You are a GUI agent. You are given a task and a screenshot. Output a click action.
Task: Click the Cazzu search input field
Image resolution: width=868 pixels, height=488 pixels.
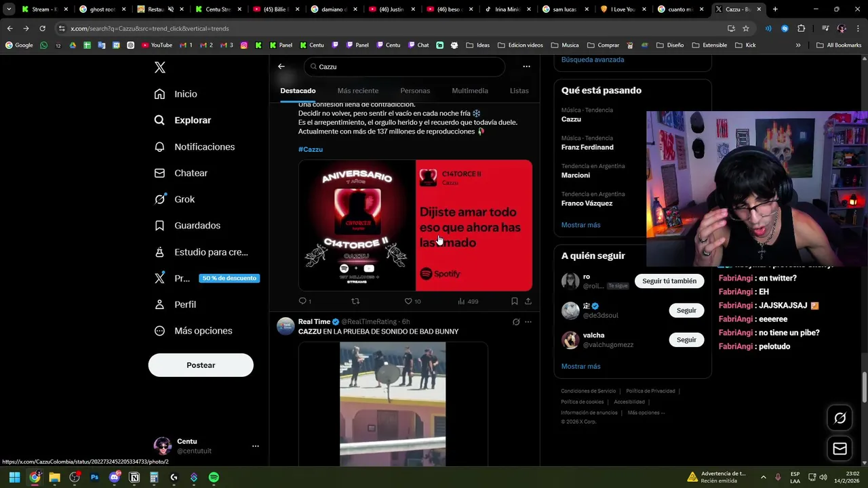[405, 66]
